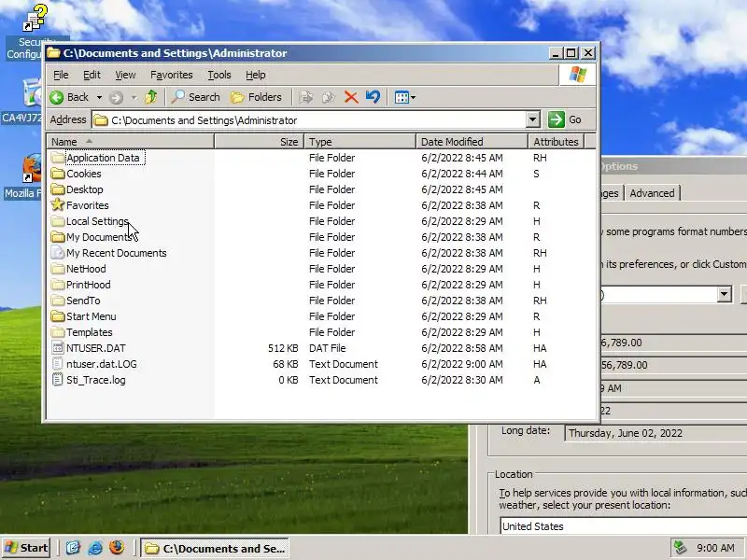Open the Help menu
Screen dimensions: 747x560
[x=255, y=75]
